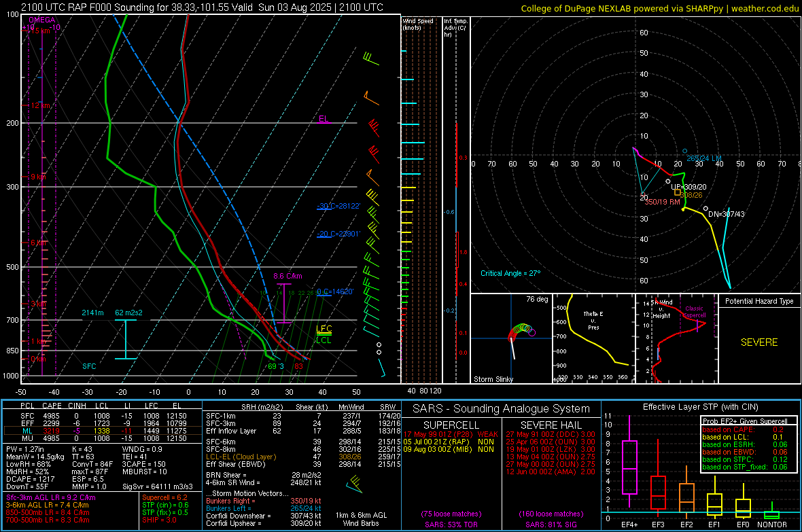
Task: Click the 1km & 6km AGL wind barb glyph
Action: pyautogui.click(x=354, y=484)
